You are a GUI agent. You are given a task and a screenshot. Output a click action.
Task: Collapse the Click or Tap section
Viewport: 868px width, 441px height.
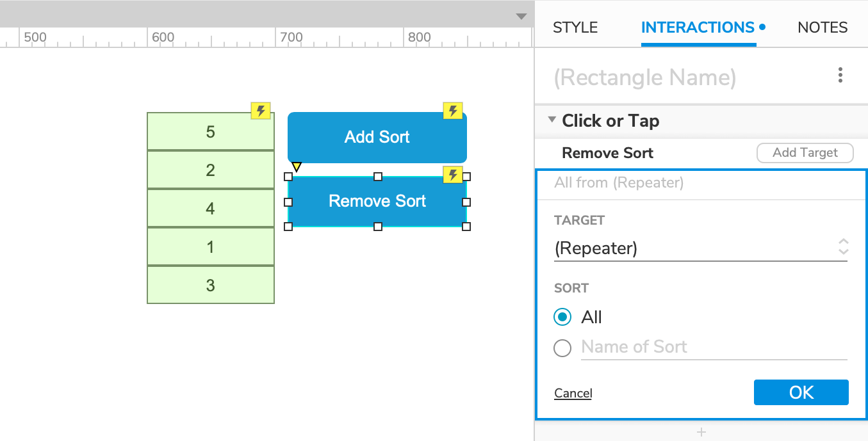tap(552, 120)
